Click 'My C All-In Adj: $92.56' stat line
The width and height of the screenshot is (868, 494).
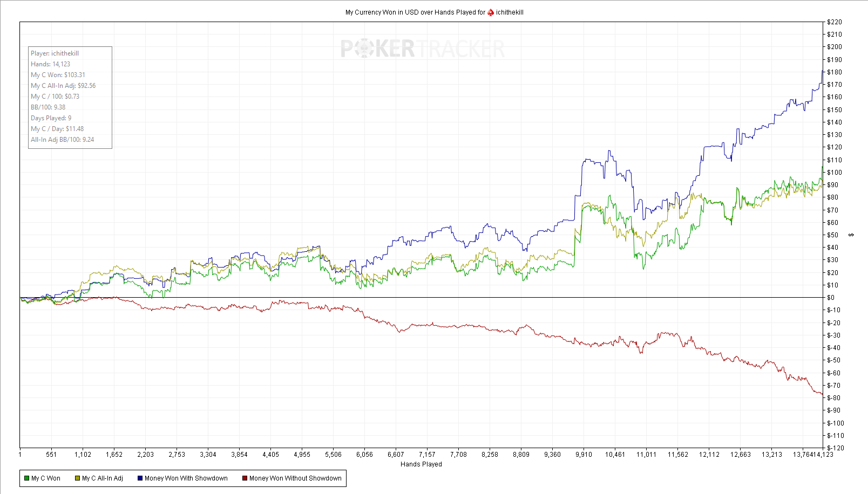click(x=63, y=86)
